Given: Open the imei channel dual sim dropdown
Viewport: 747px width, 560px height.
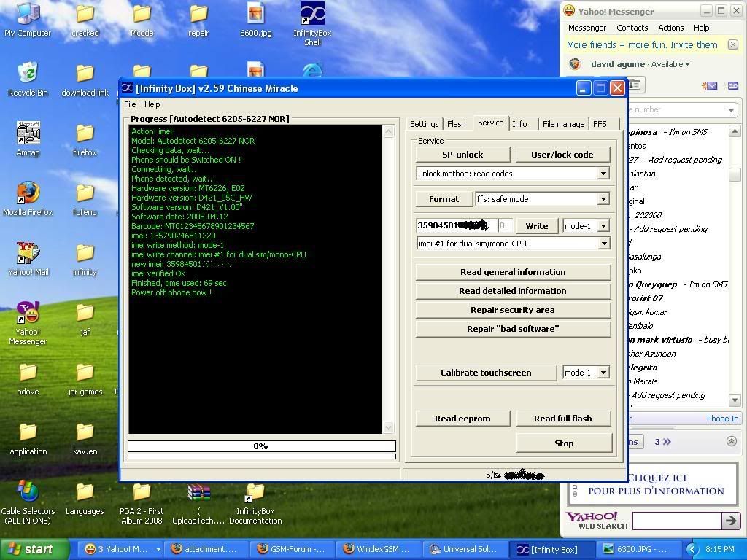Looking at the screenshot, I should click(603, 244).
